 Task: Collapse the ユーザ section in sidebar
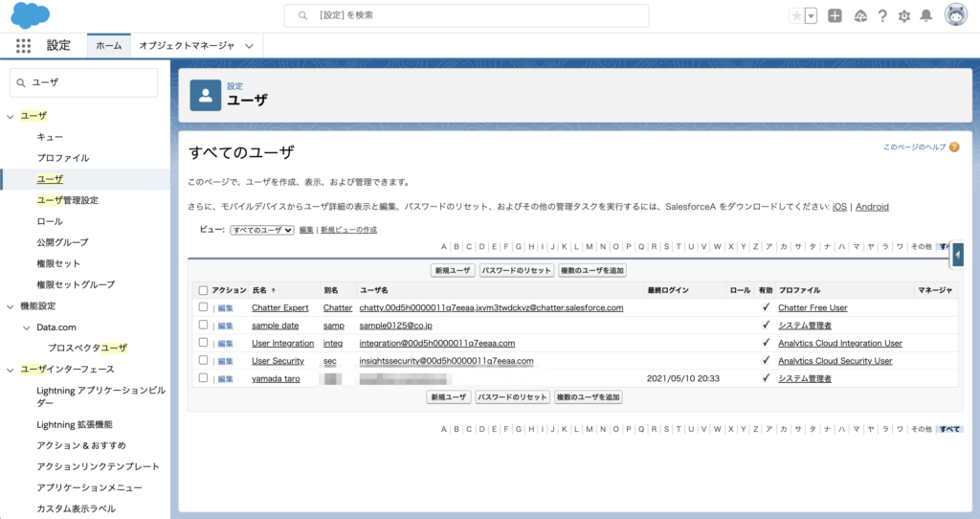[10, 116]
